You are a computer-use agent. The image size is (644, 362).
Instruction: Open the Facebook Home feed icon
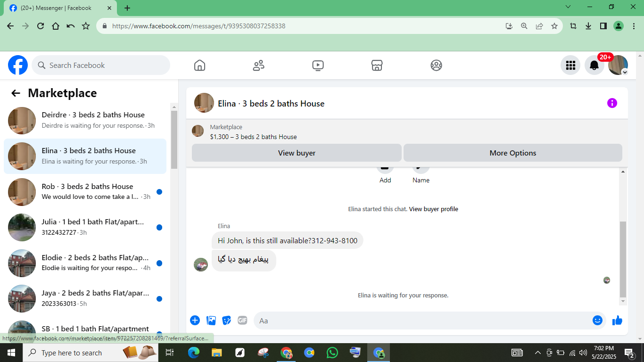point(199,65)
